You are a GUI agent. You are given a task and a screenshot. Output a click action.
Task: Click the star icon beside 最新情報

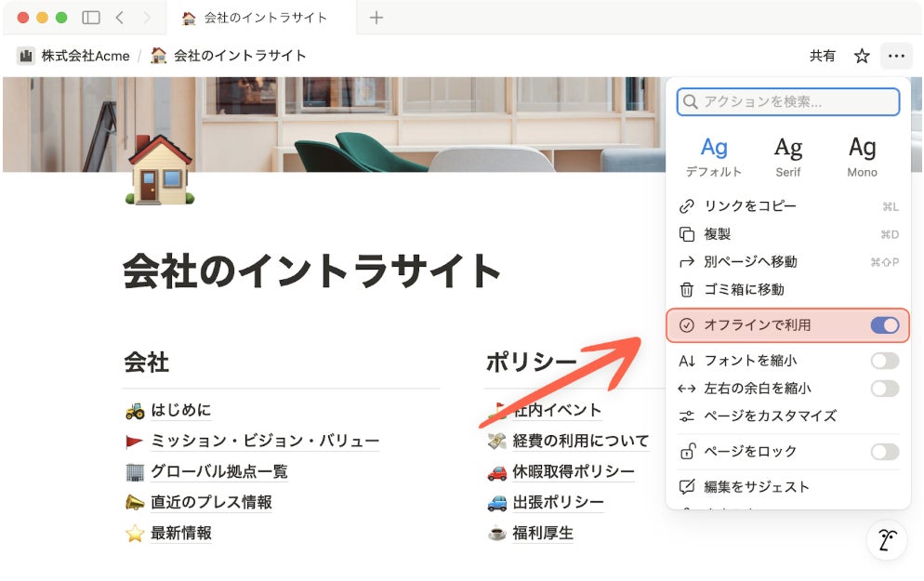(135, 534)
